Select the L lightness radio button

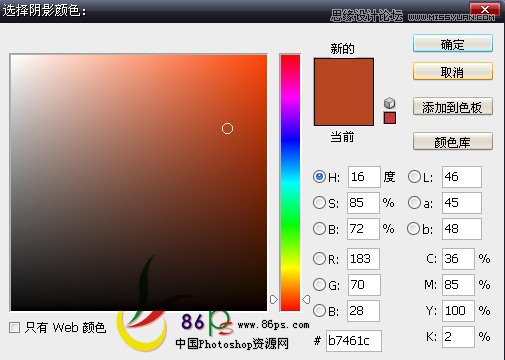pos(414,177)
